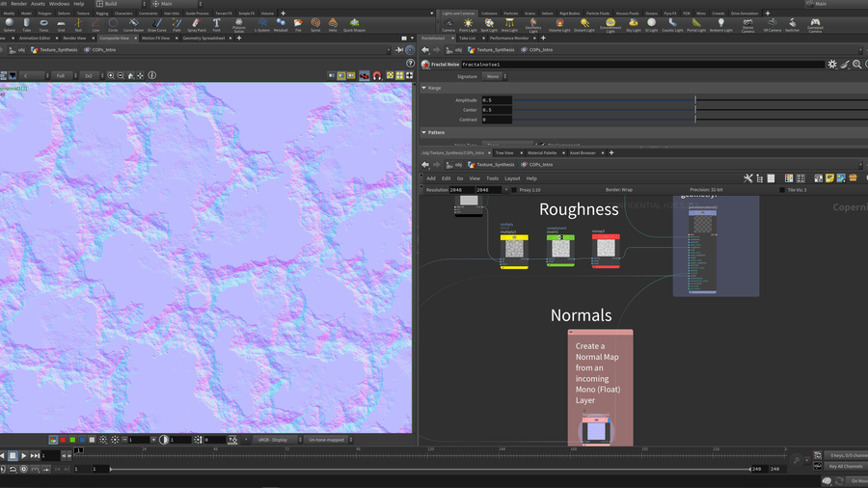This screenshot has width=868, height=488.
Task: Toggle Tile Vis checkbox in network view
Action: click(x=782, y=190)
